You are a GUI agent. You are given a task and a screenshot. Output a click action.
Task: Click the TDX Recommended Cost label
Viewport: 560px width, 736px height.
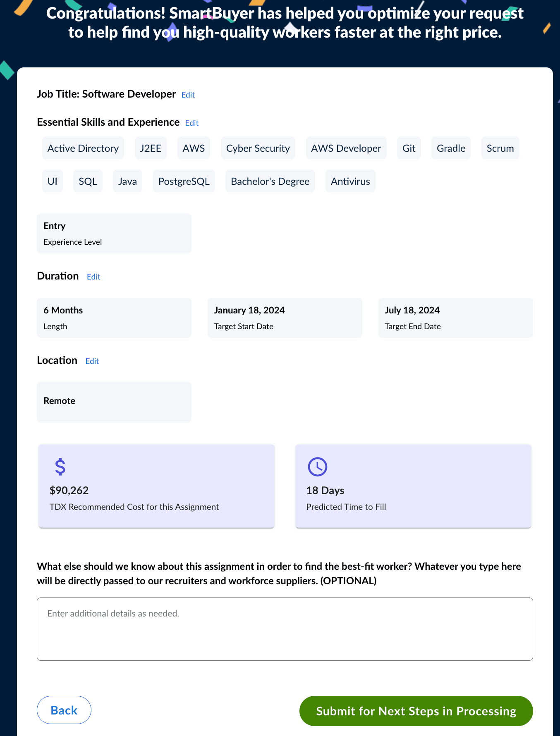tap(134, 507)
